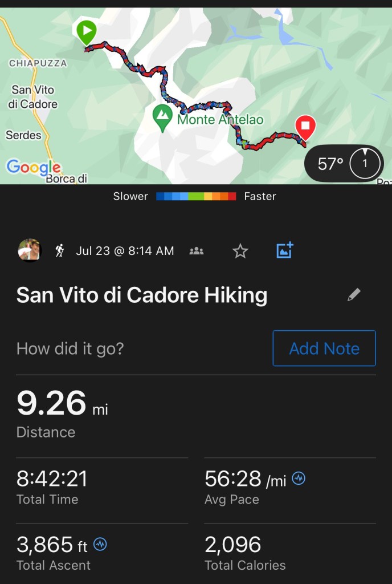Click the Slower-Faster pace color bar
Screen dimensions: 392x584
[196, 197]
